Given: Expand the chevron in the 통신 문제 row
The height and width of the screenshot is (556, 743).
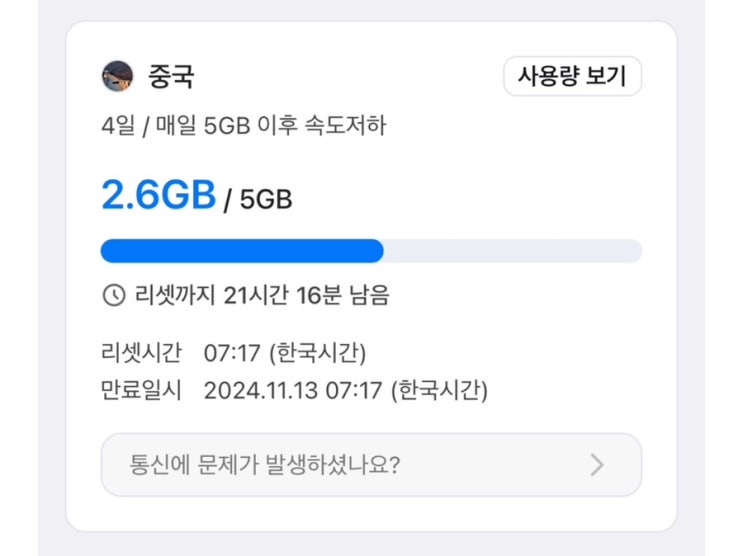Looking at the screenshot, I should coord(597,465).
